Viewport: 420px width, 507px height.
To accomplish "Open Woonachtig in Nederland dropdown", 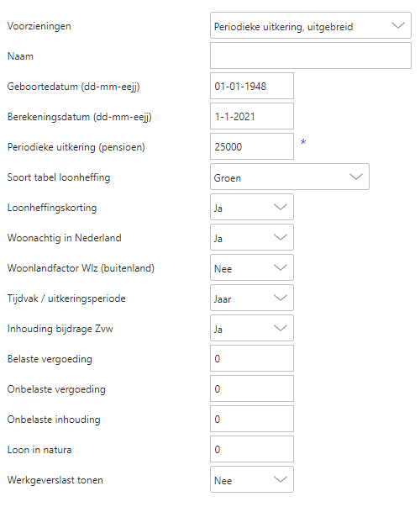I will 252,237.
